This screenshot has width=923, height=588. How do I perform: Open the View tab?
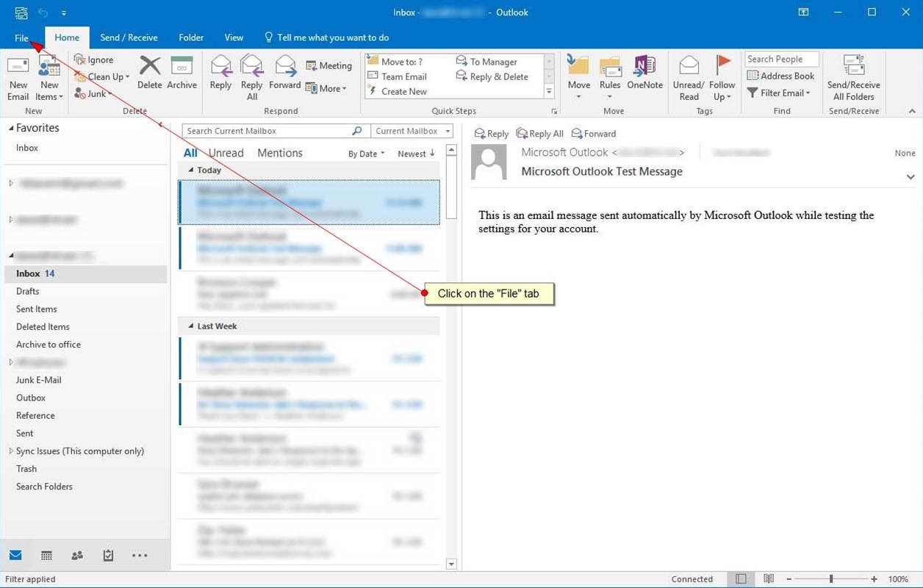pyautogui.click(x=234, y=37)
